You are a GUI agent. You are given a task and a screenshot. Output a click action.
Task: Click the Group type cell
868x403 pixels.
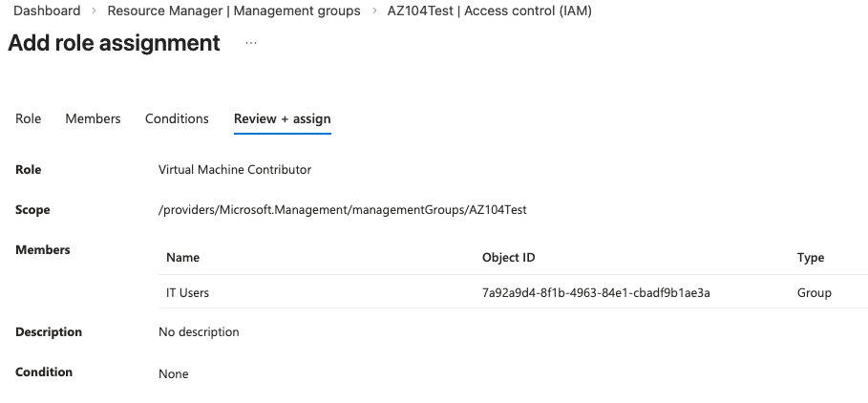(815, 292)
